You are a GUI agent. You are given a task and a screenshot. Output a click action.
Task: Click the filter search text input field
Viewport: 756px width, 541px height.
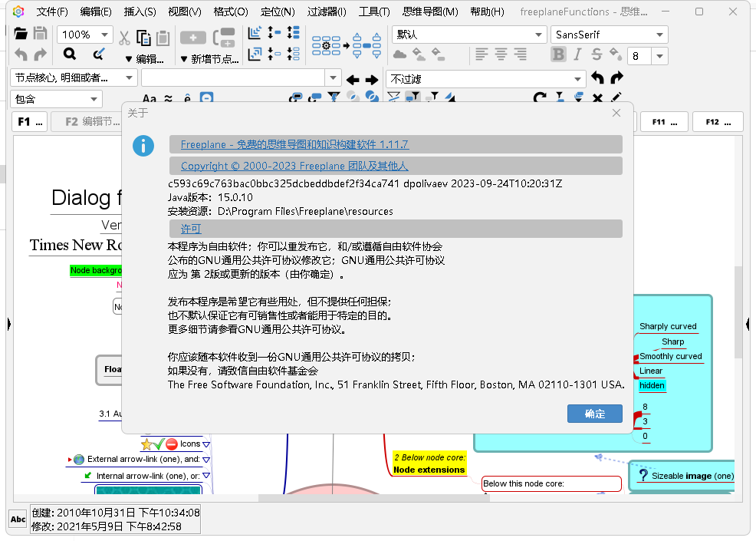click(233, 78)
